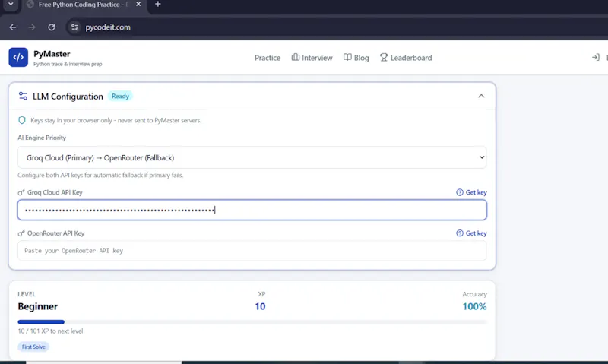The width and height of the screenshot is (608, 364).
Task: Open the tab search dropdown arrow
Action: pos(11,4)
